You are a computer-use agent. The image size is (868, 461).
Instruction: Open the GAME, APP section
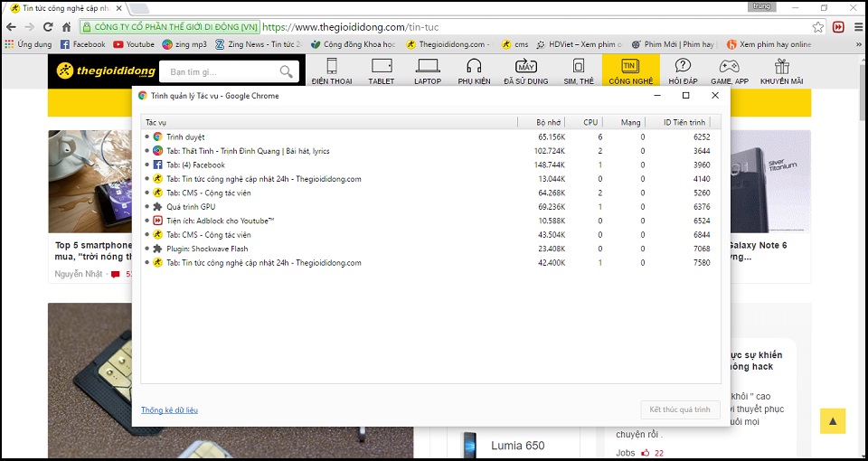pyautogui.click(x=730, y=71)
